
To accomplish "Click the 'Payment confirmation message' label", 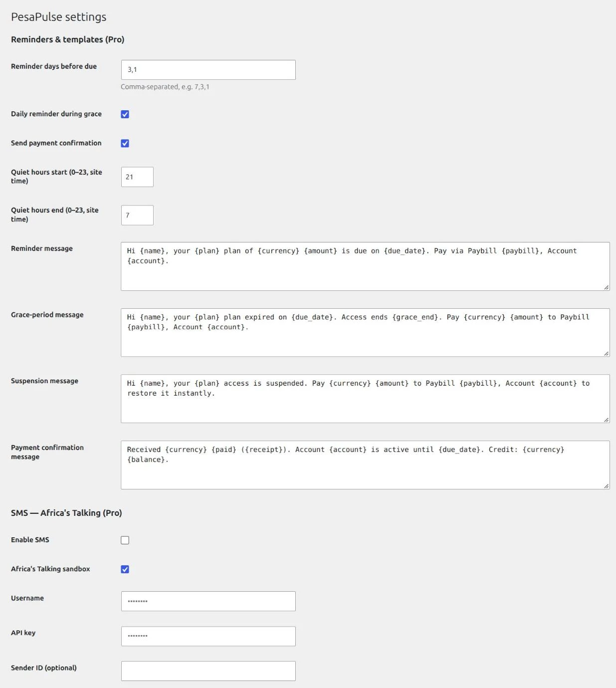I will [x=47, y=452].
